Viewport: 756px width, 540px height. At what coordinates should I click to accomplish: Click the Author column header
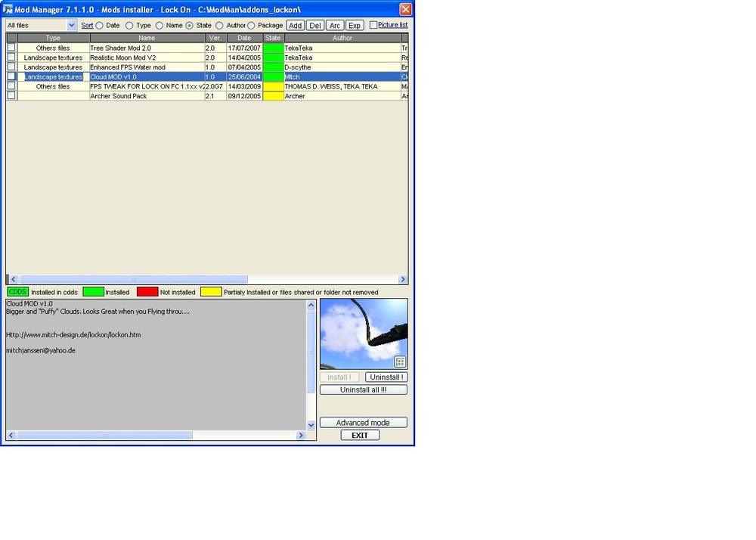click(x=342, y=38)
